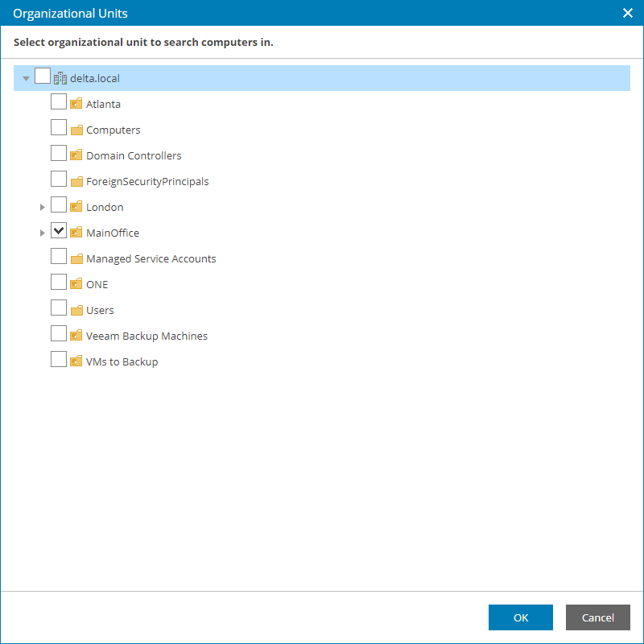644x644 pixels.
Task: Click the Atlanta folder icon
Action: click(76, 103)
